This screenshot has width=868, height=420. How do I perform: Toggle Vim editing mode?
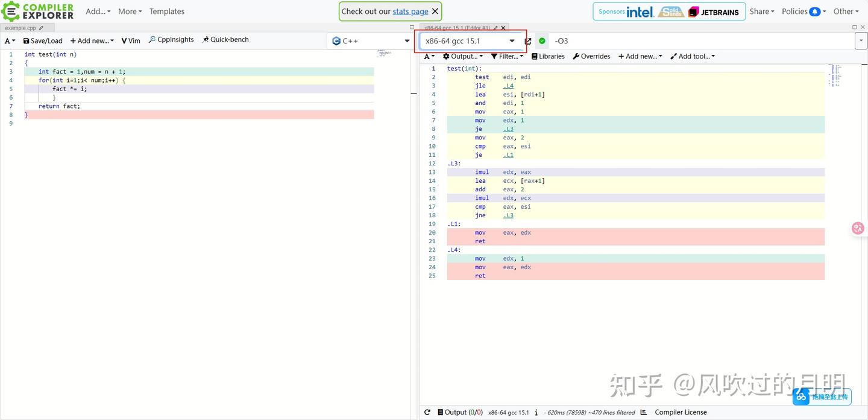pos(131,40)
